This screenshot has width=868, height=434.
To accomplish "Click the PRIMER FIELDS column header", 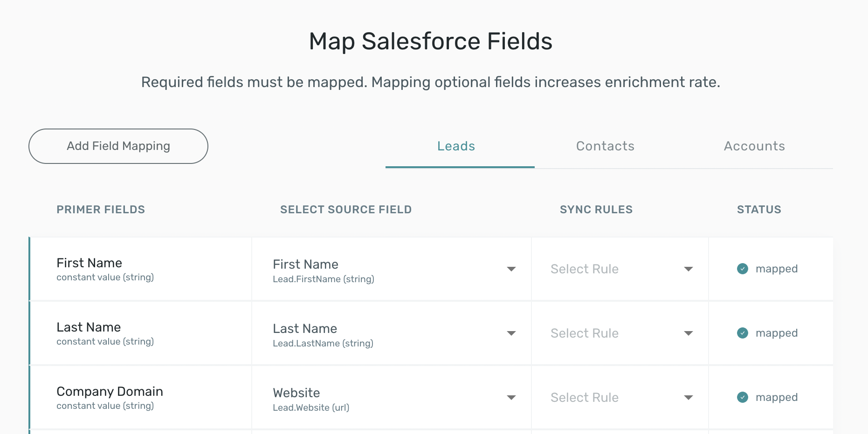I will click(101, 210).
